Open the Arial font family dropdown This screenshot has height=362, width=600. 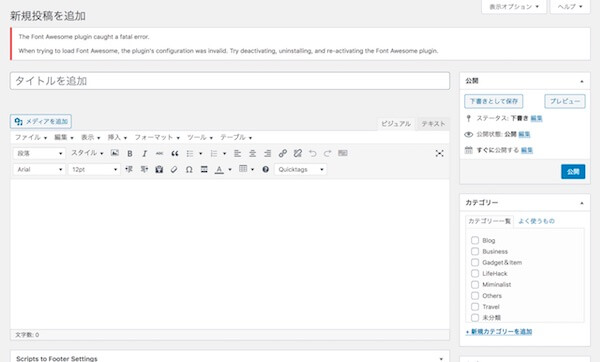click(x=39, y=169)
